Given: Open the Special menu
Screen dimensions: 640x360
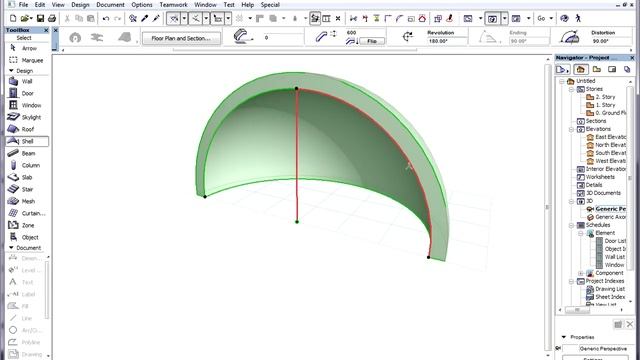Looking at the screenshot, I should [x=270, y=5].
